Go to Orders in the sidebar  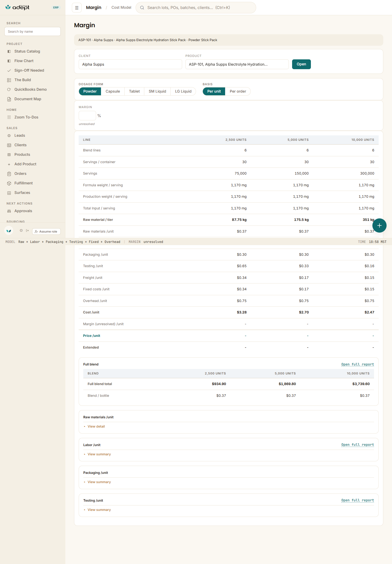[x=20, y=173]
